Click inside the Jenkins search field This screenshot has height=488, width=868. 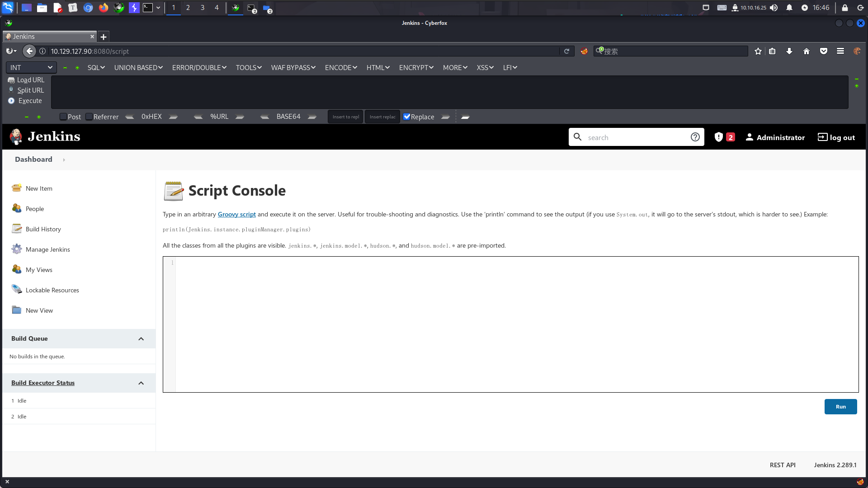pyautogui.click(x=635, y=137)
